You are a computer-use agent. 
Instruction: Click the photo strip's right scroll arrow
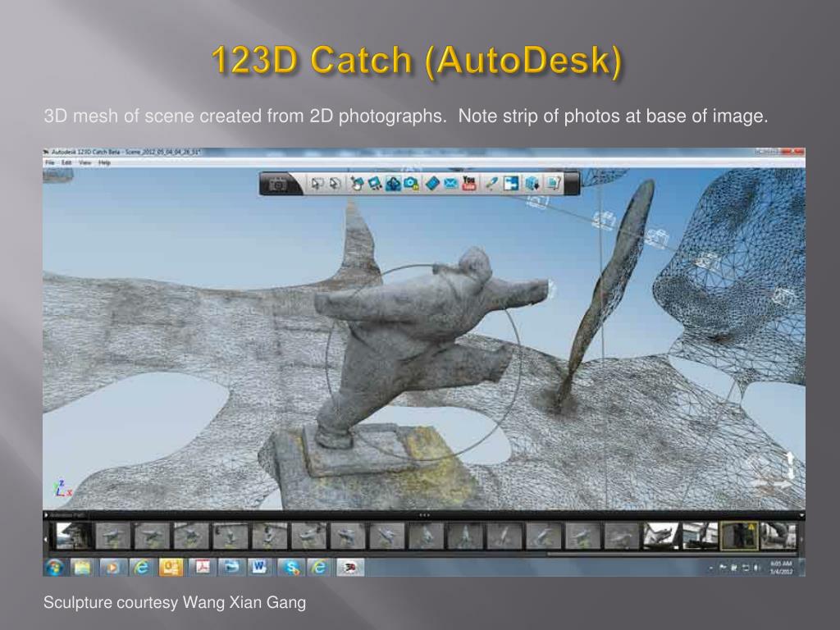801,539
